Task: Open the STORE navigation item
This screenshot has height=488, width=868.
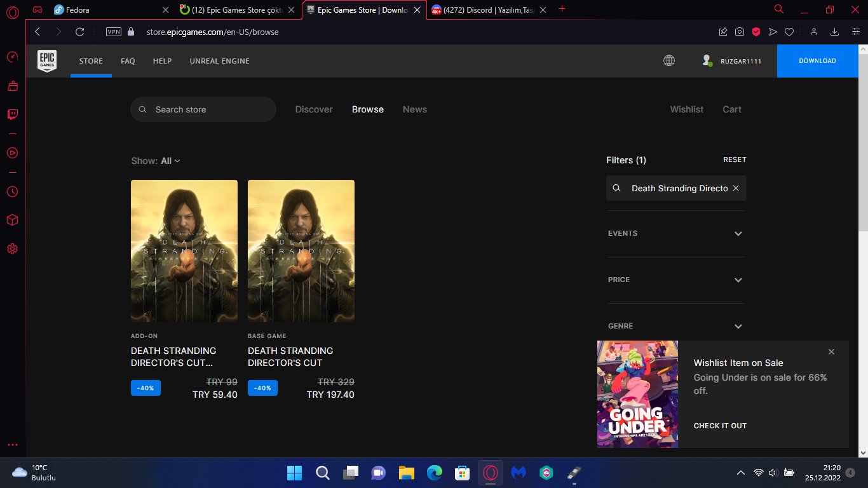Action: pos(91,61)
